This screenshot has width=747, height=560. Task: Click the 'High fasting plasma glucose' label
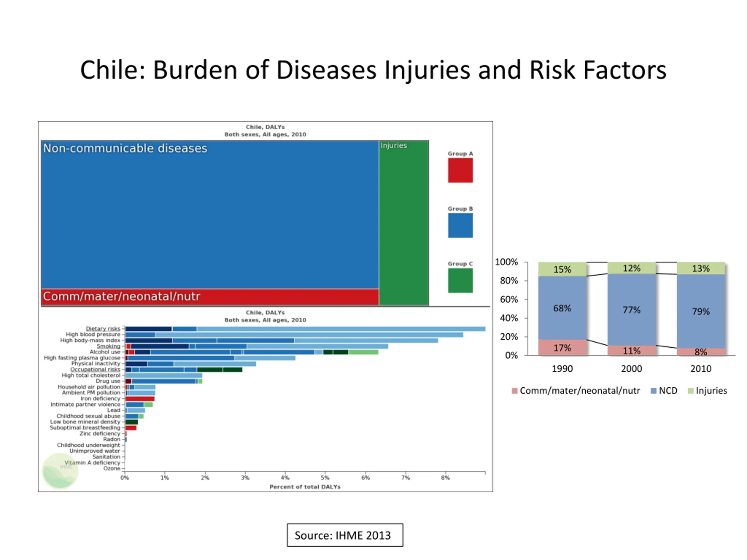82,358
